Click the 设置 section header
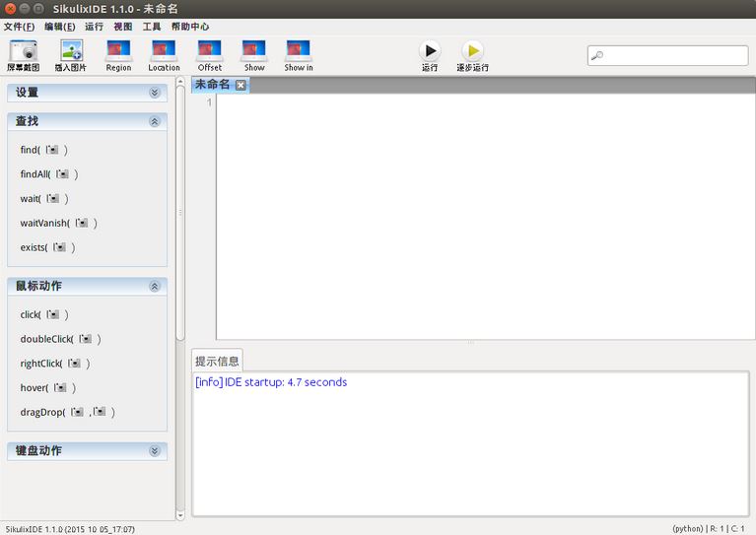This screenshot has height=535, width=756. coord(88,93)
